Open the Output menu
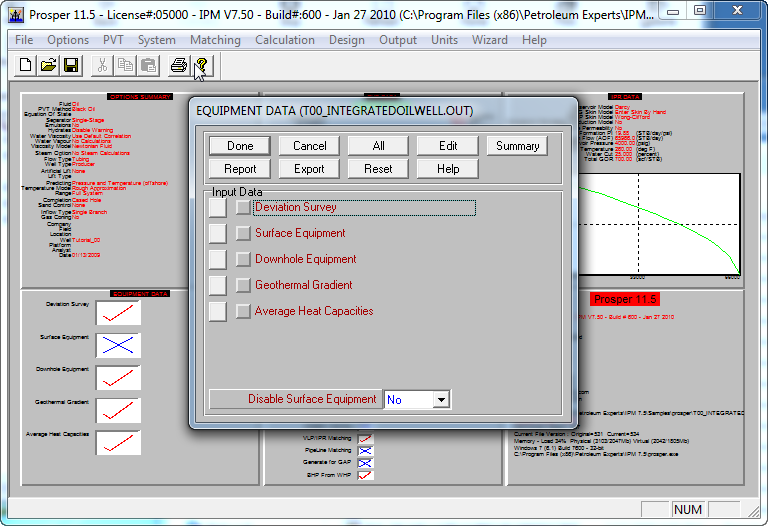Screen dimensions: 768x526 [398, 40]
